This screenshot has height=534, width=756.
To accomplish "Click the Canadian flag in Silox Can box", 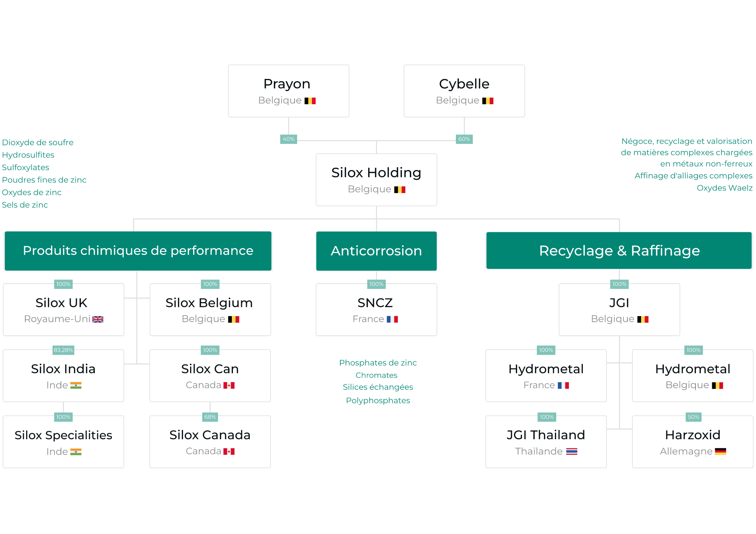I will (x=229, y=385).
